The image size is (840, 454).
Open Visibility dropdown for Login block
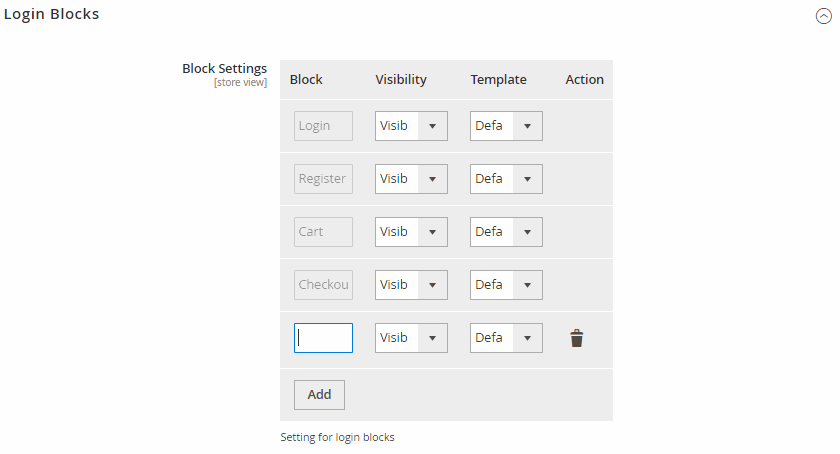click(x=411, y=126)
